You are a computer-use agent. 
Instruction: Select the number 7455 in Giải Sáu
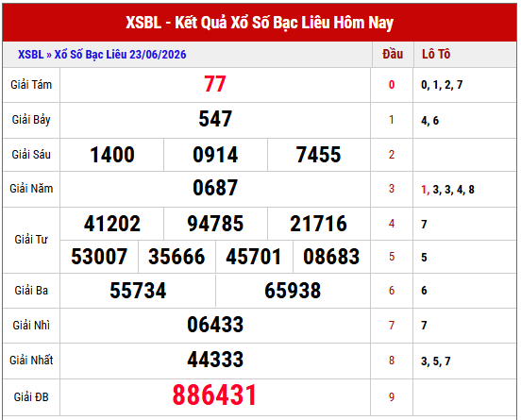coord(318,155)
